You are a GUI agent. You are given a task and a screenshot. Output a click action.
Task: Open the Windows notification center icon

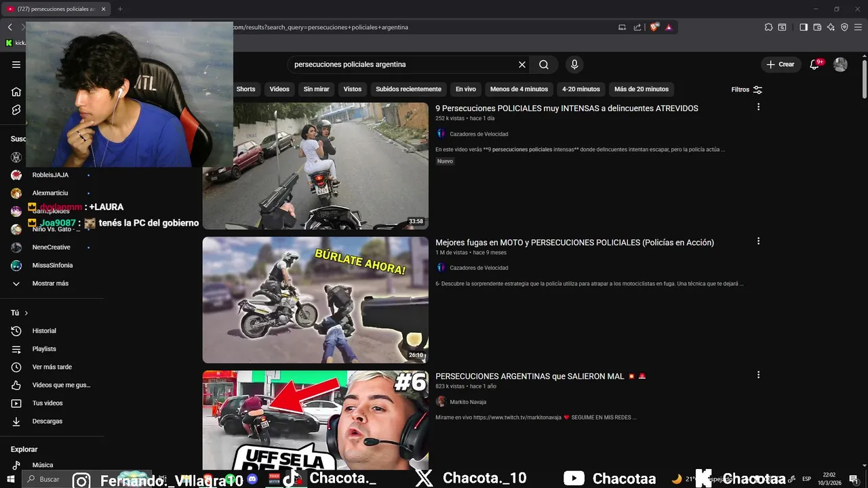[853, 479]
